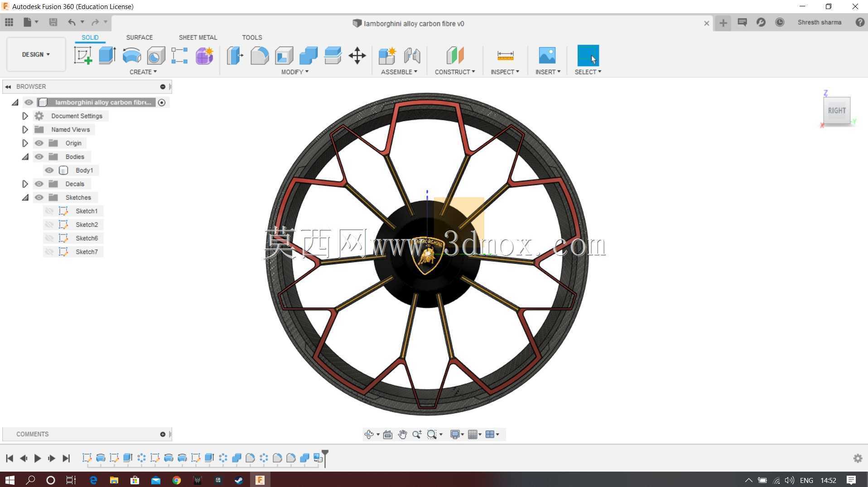
Task: Open the Data Panel grid icon
Action: (x=9, y=22)
